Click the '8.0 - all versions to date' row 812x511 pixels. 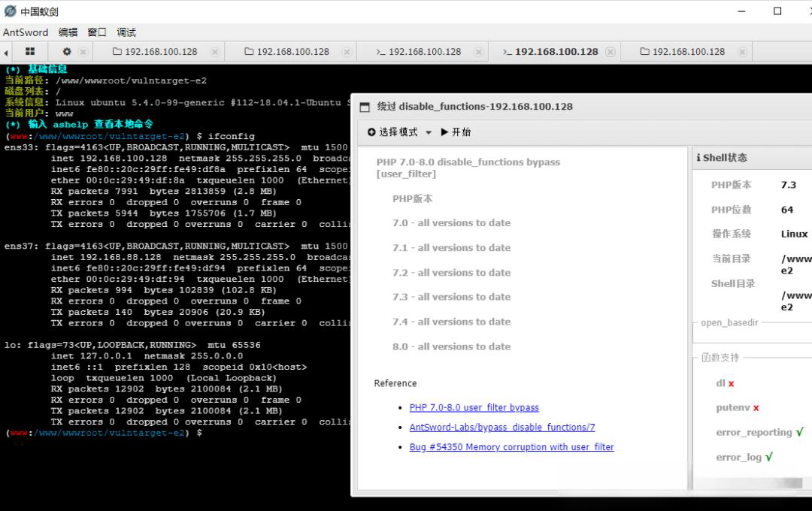[452, 346]
